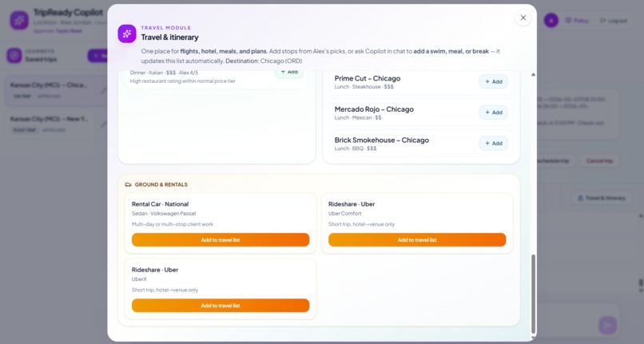644x344 pixels.
Task: Click the Reschedule trip button
Action: coord(555,161)
